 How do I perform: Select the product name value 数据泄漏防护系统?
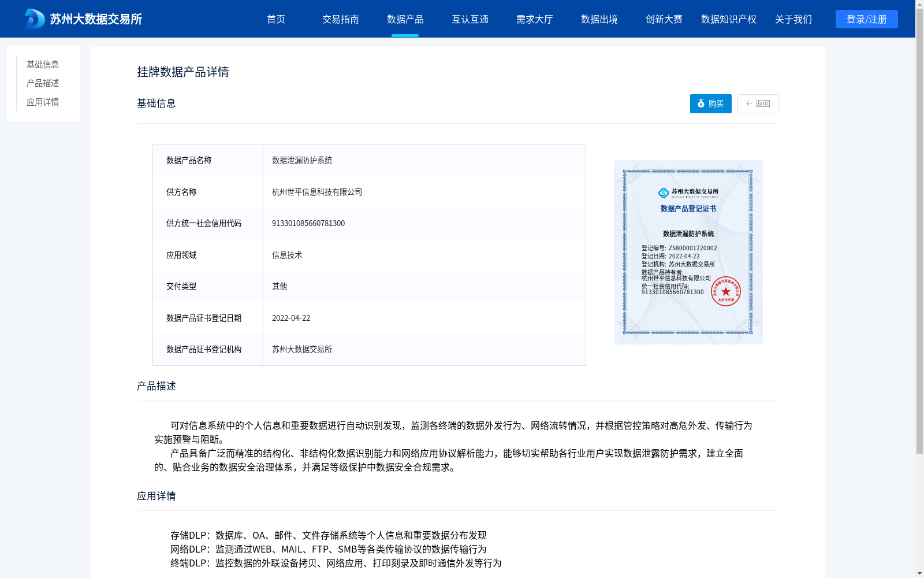[x=302, y=160]
